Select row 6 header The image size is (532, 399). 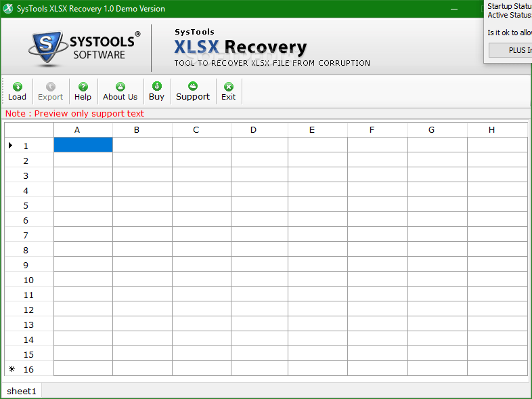click(x=29, y=219)
